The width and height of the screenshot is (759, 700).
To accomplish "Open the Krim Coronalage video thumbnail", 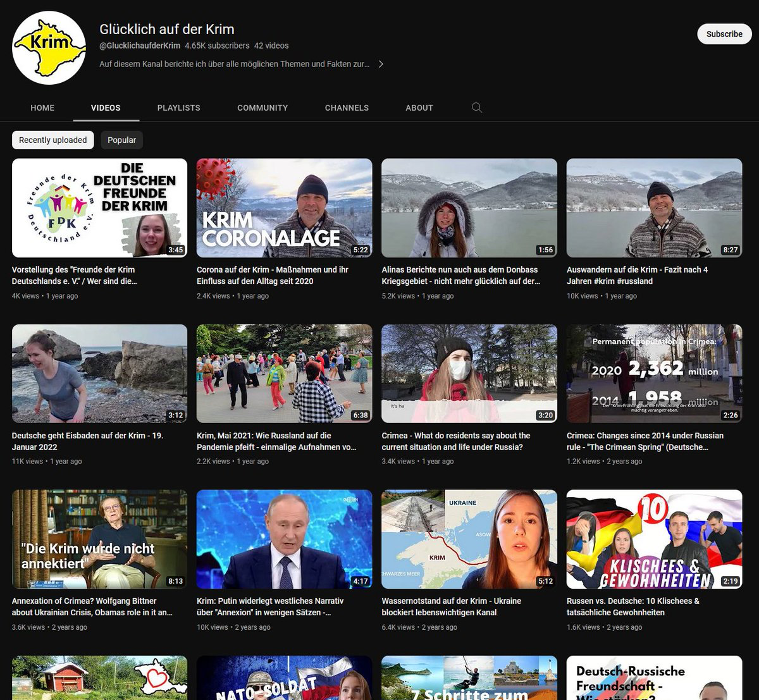I will pyautogui.click(x=285, y=207).
